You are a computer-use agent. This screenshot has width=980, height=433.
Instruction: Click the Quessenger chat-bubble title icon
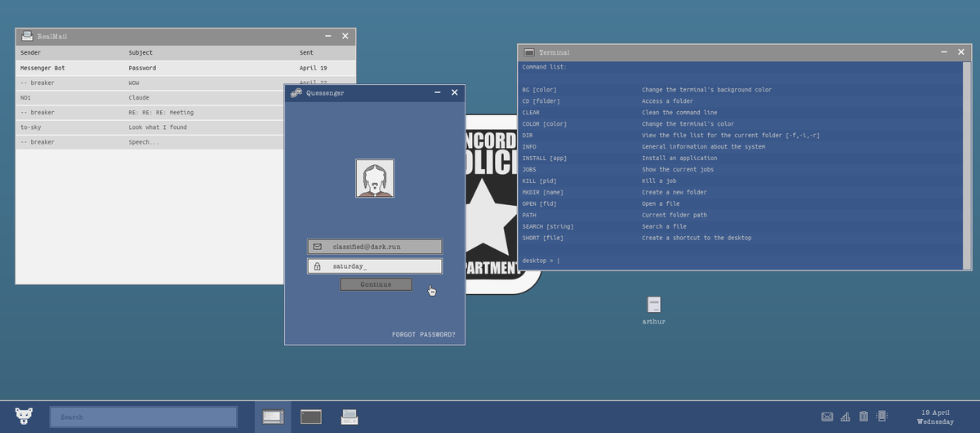[x=296, y=93]
